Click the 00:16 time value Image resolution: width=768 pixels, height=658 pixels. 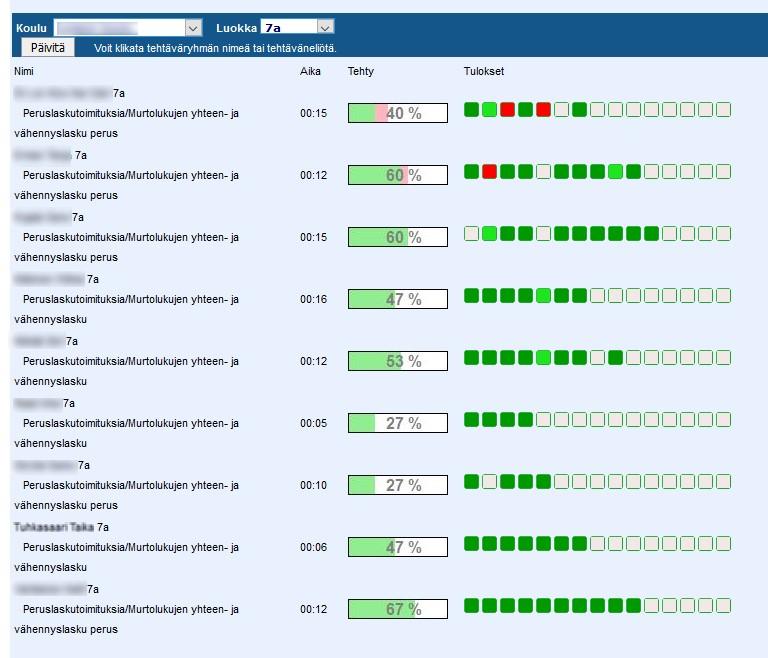tap(313, 299)
